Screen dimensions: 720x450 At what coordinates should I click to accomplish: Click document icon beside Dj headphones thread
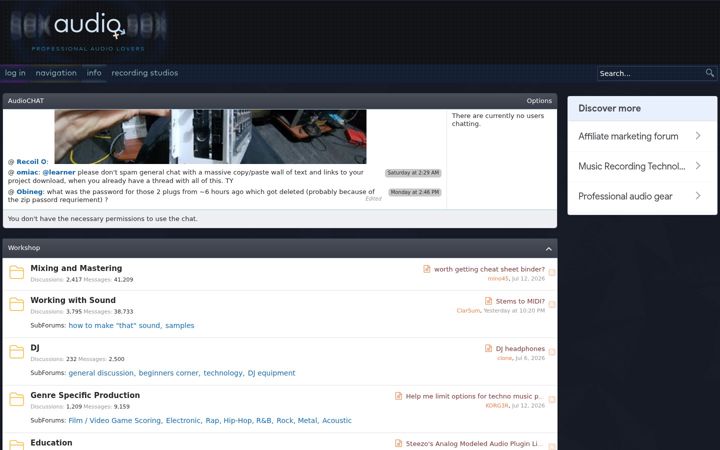[488, 349]
